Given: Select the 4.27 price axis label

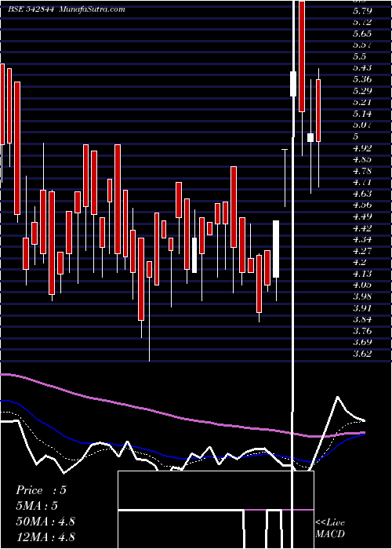Looking at the screenshot, I should click(x=362, y=251).
